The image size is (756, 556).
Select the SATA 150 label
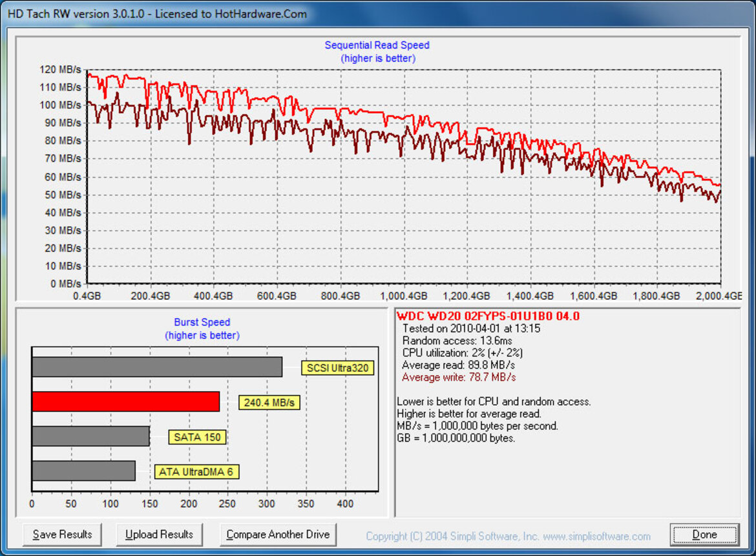click(196, 438)
